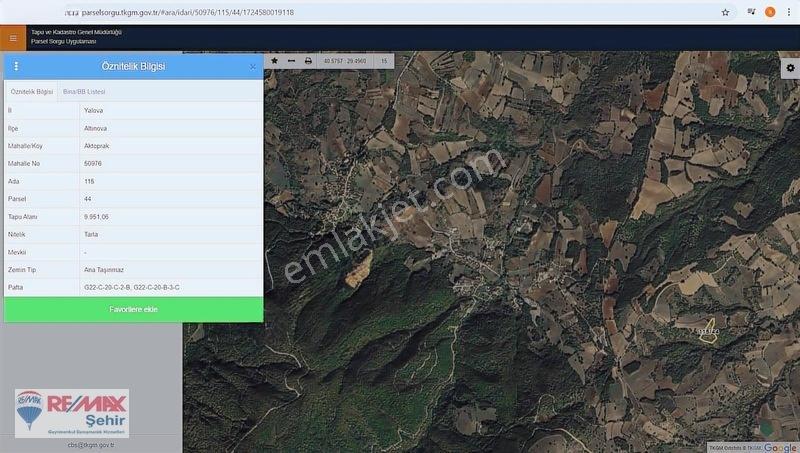Viewport: 800px width, 453px height.
Task: Click the Mevkii row label
Action: (x=17, y=253)
